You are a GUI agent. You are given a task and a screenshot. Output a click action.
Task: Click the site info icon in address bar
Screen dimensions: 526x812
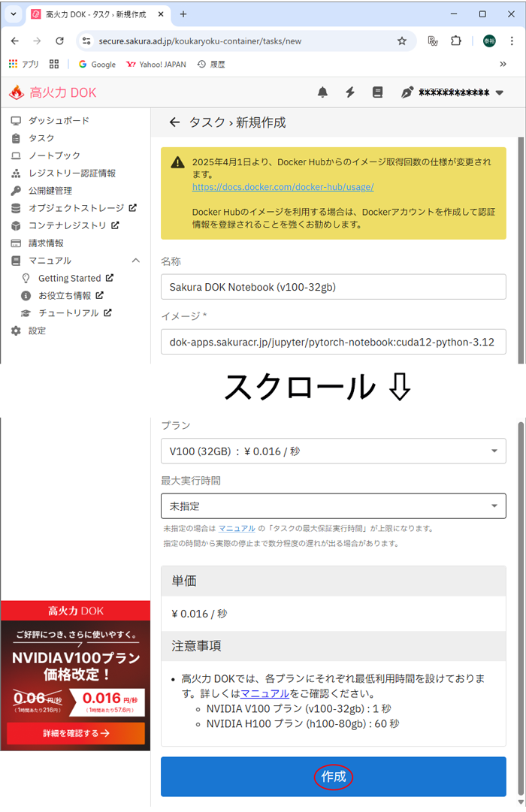point(86,41)
